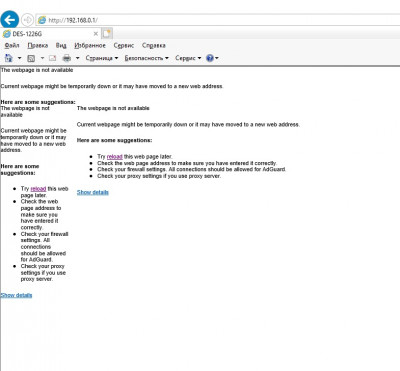Open the Справка menu
Image resolution: width=400 pixels, height=371 pixels.
pos(154,45)
